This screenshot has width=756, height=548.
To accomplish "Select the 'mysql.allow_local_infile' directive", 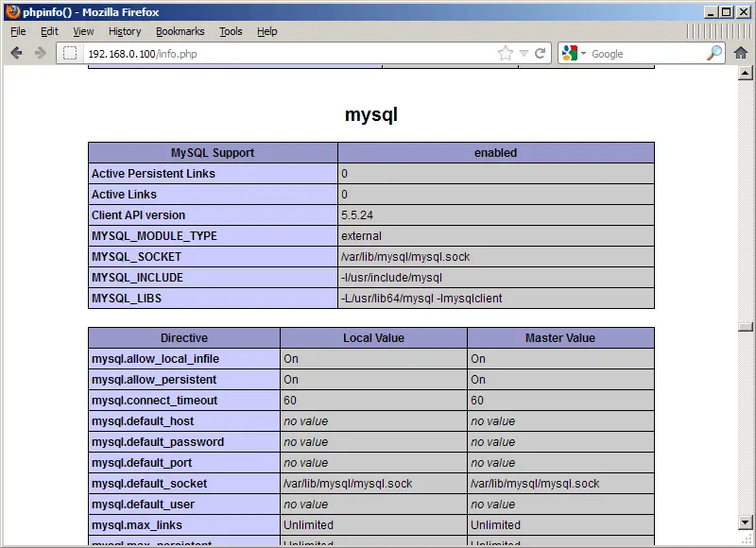I will tap(155, 359).
